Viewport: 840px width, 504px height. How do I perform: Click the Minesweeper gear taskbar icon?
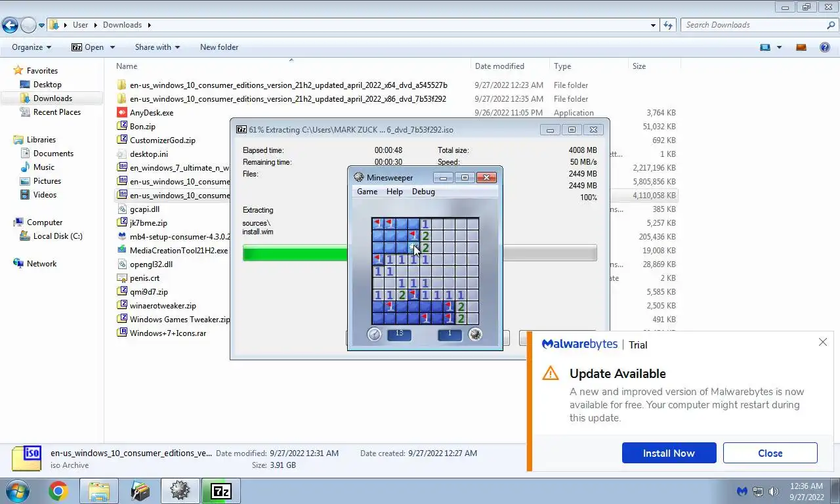[x=180, y=491]
